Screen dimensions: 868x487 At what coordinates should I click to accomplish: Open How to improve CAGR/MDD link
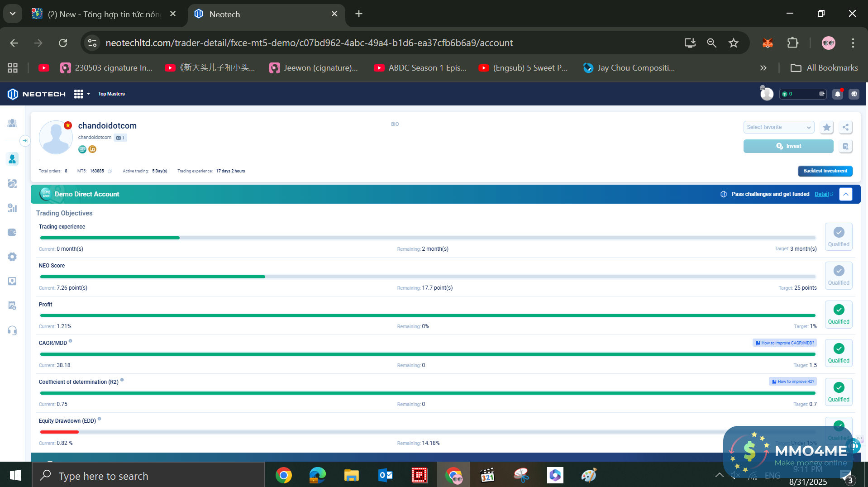(x=785, y=343)
